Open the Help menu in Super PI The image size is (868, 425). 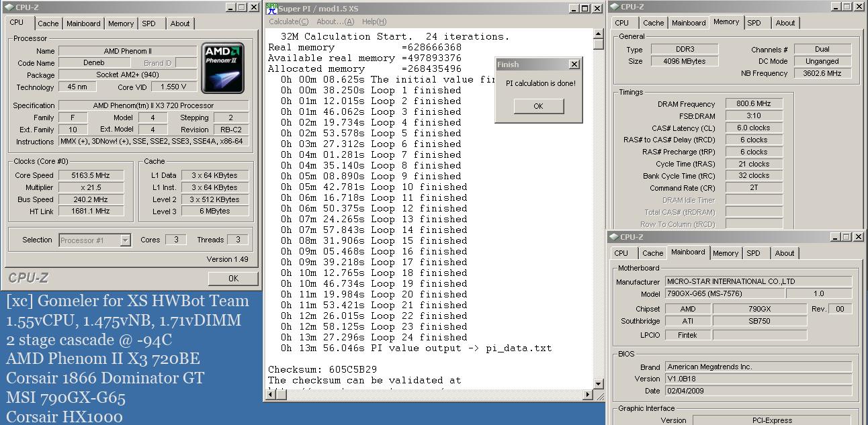[374, 21]
